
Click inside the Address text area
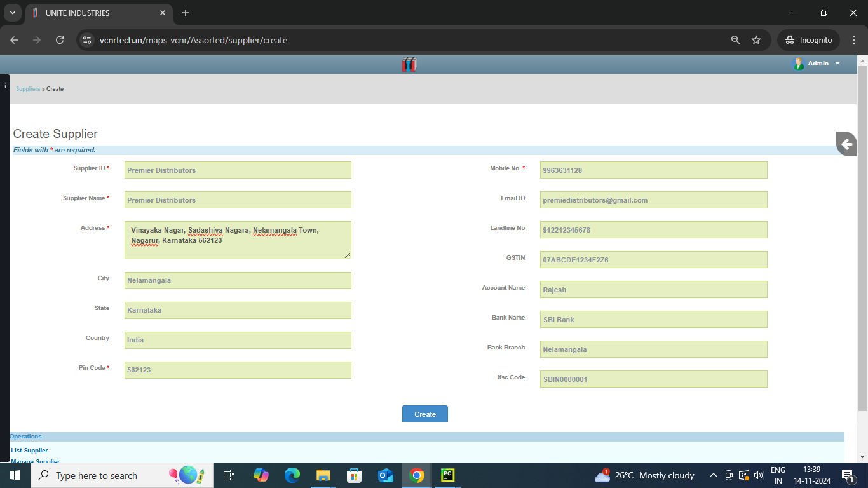coord(238,240)
